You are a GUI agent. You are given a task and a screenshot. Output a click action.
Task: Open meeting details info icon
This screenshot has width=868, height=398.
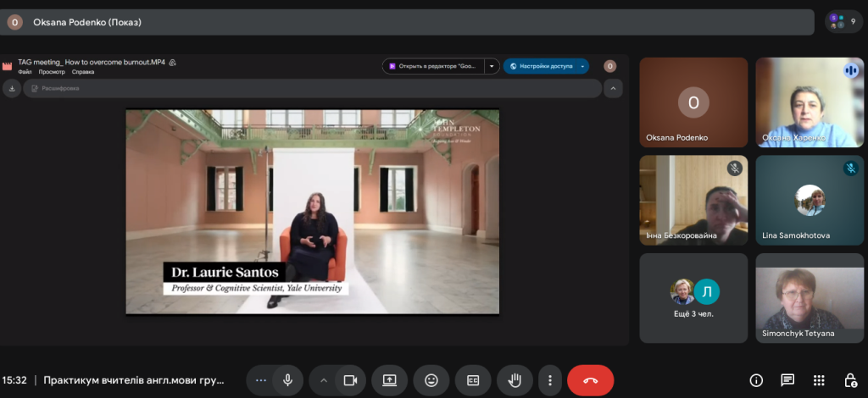[x=756, y=380]
